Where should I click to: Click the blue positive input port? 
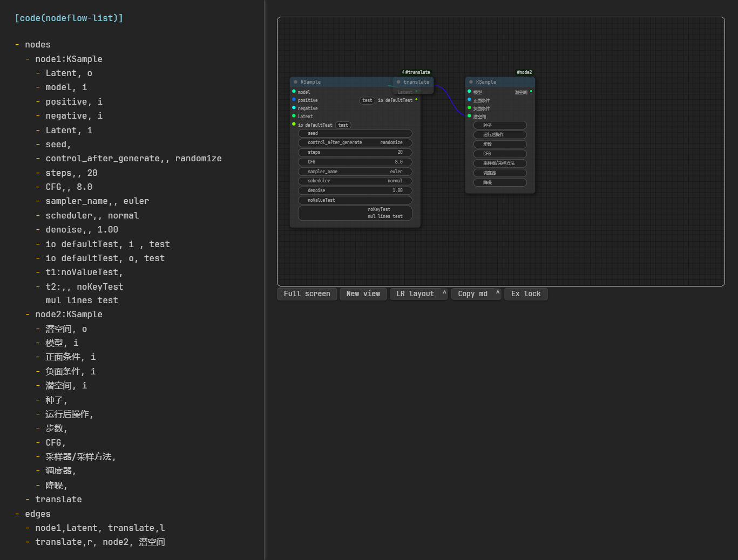coord(294,100)
